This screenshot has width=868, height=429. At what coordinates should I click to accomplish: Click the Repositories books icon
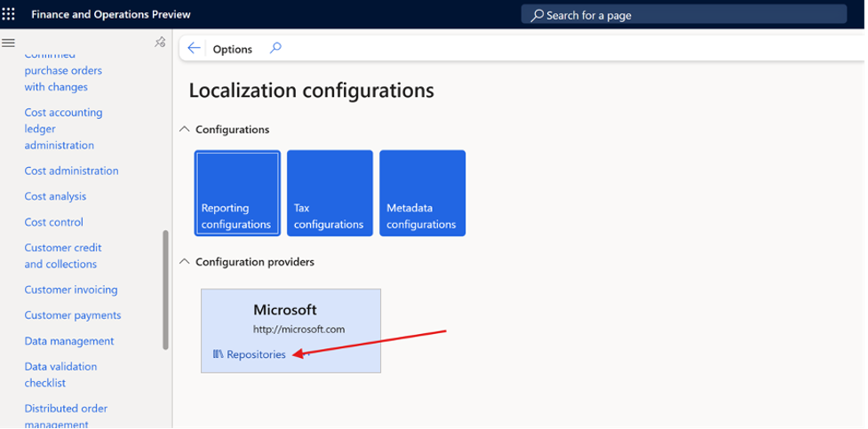pos(218,354)
